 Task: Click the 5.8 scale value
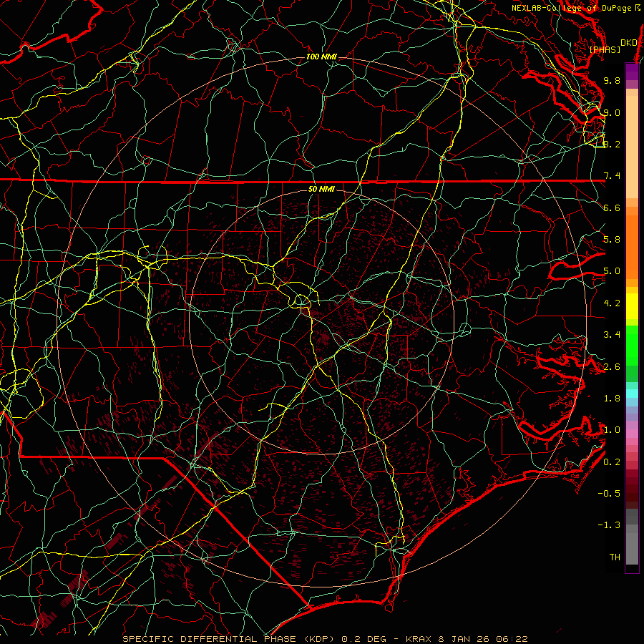[x=612, y=240]
